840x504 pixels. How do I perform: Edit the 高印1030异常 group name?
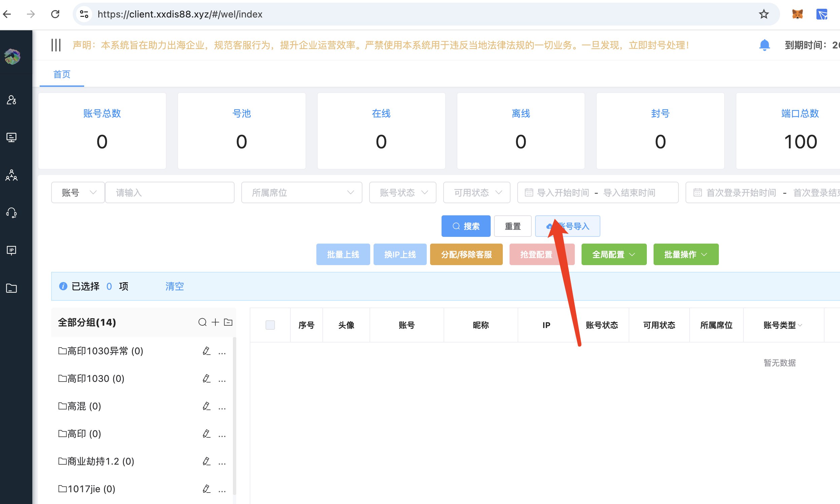point(207,351)
